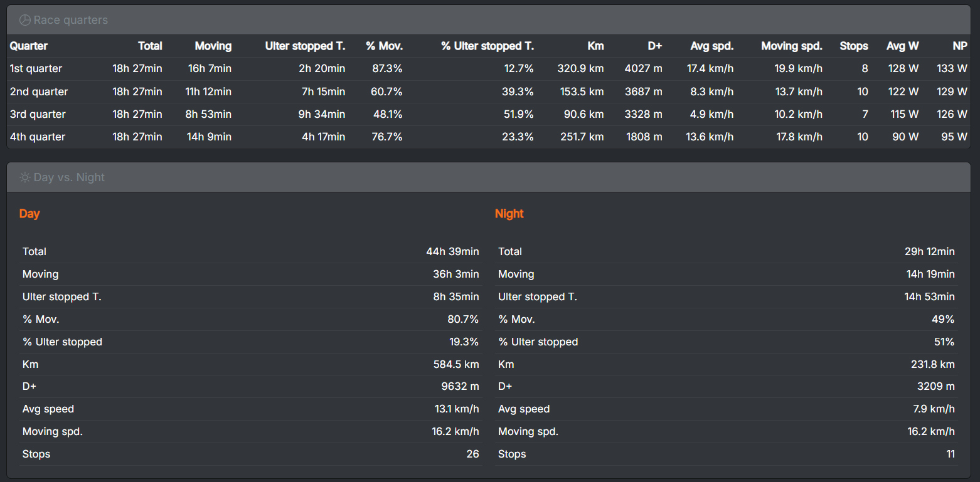
Task: Select the orange Day section heading
Action: point(29,214)
